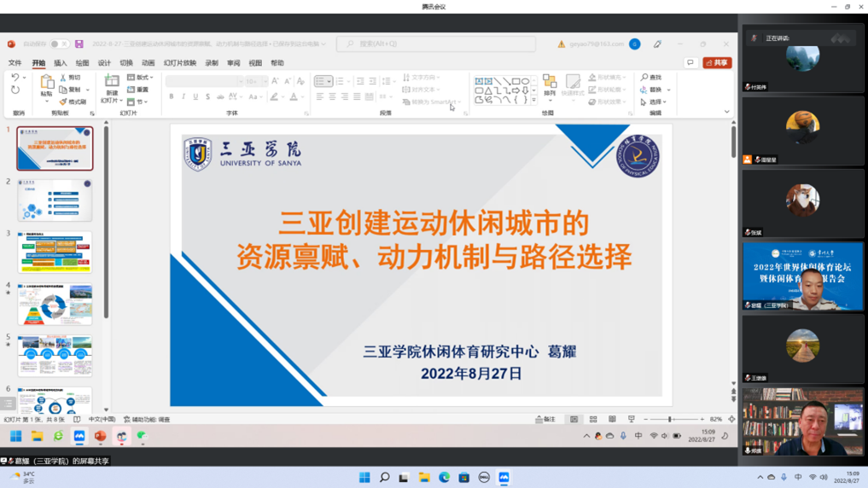Click Fit slide to window icon
The height and width of the screenshot is (488, 868).
[731, 420]
